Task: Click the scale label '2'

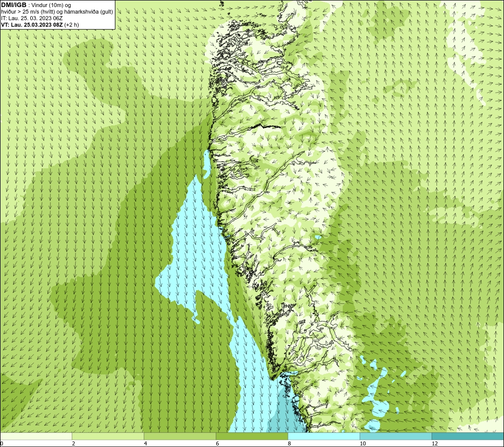Action: point(74,444)
